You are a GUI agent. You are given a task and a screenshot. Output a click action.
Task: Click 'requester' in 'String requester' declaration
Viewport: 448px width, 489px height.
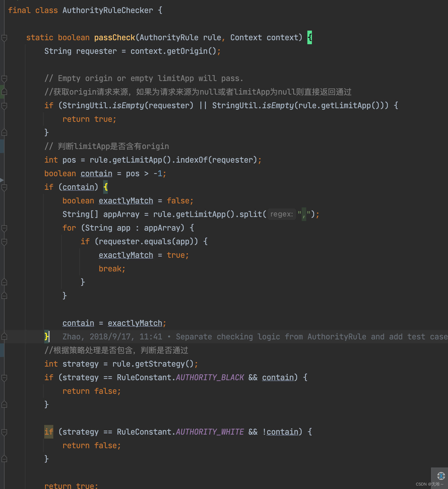pos(96,51)
